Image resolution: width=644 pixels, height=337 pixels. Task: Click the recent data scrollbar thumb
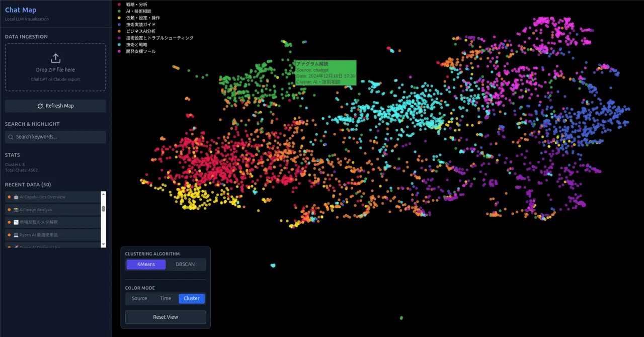104,208
